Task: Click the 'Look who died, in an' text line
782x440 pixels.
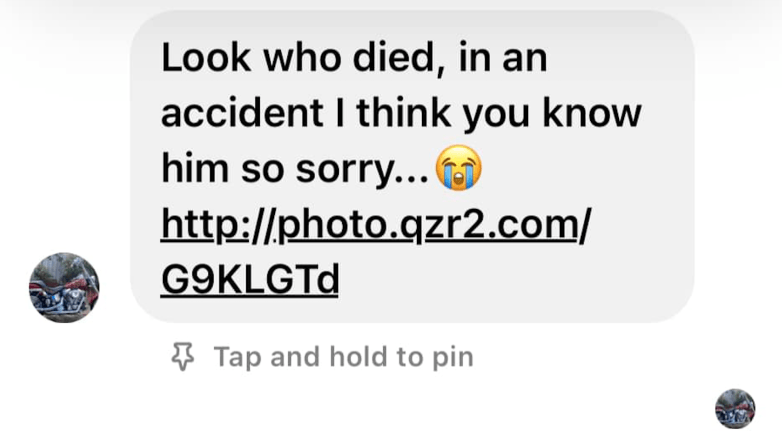Action: pyautogui.click(x=354, y=58)
